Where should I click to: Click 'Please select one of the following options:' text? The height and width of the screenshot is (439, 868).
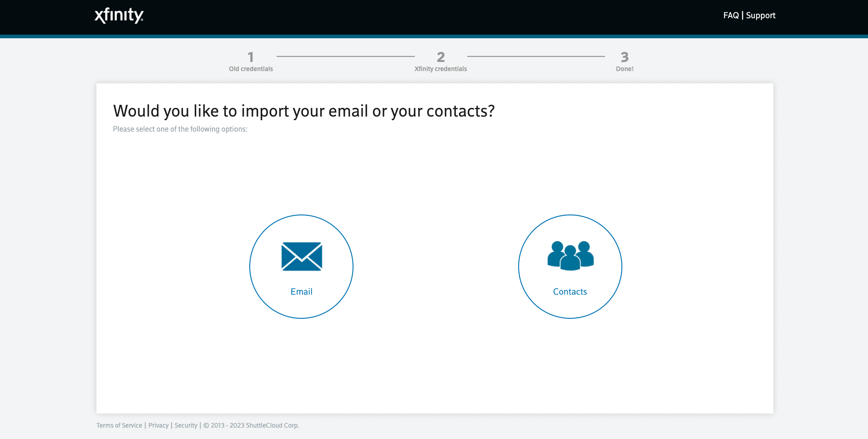[x=180, y=129]
